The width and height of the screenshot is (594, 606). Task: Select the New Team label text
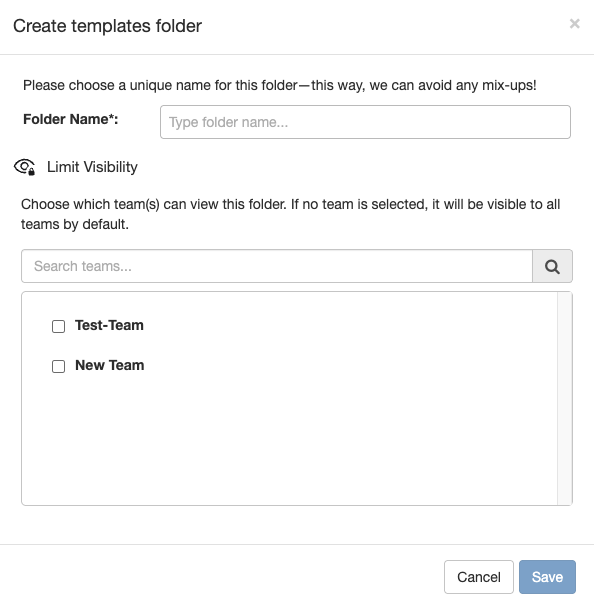(110, 365)
